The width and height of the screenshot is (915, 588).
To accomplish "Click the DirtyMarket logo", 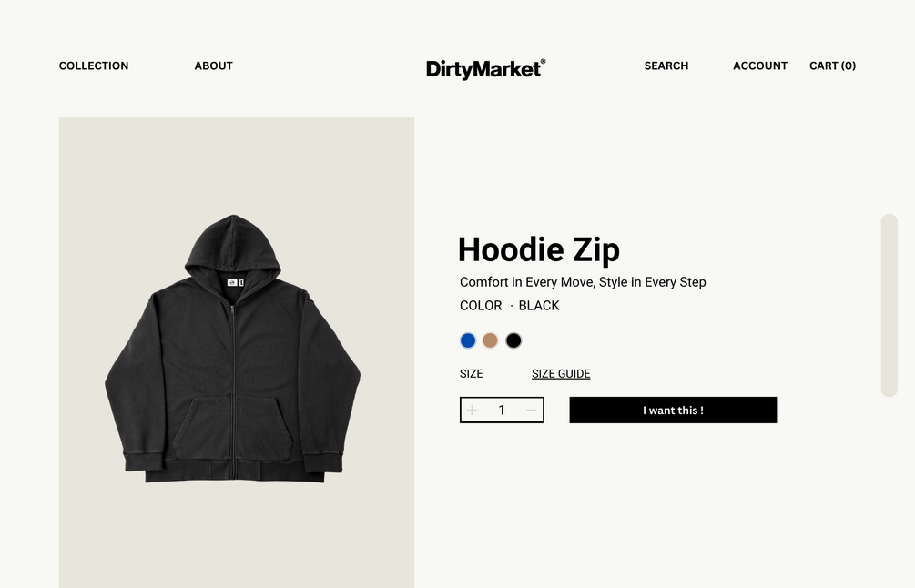I will pos(485,69).
